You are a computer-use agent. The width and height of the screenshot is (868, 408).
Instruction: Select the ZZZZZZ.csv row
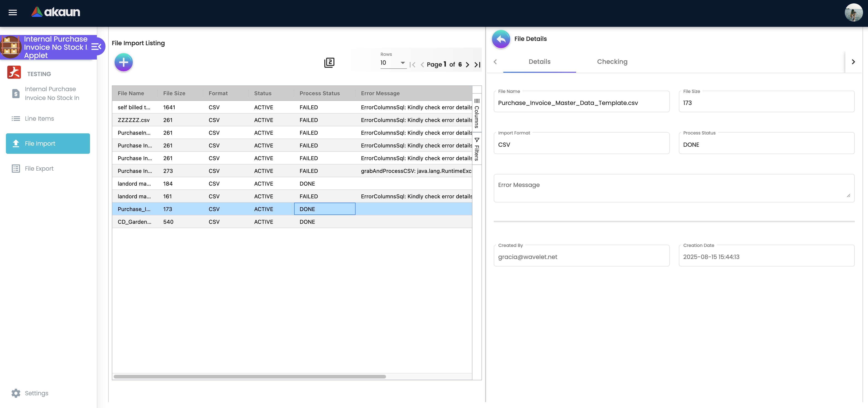292,120
